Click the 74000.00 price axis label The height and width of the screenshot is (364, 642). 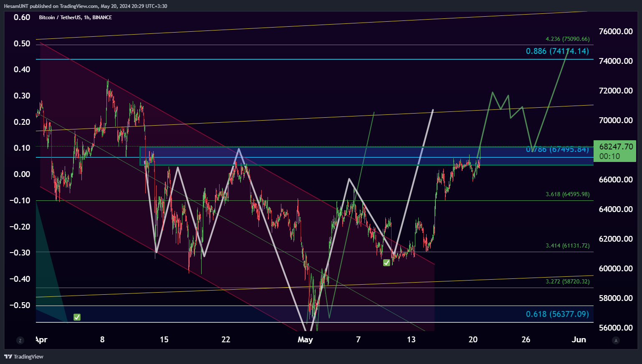tap(616, 61)
